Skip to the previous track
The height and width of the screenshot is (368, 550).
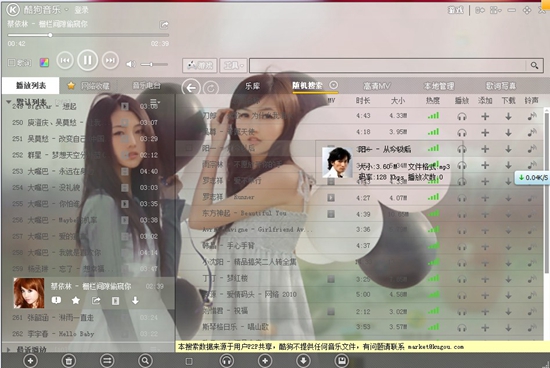(x=65, y=60)
